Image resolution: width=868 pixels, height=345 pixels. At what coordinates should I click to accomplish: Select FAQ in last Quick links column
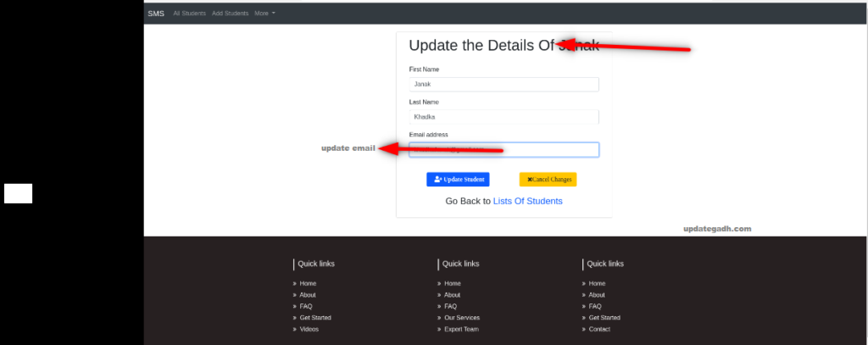[x=595, y=306]
